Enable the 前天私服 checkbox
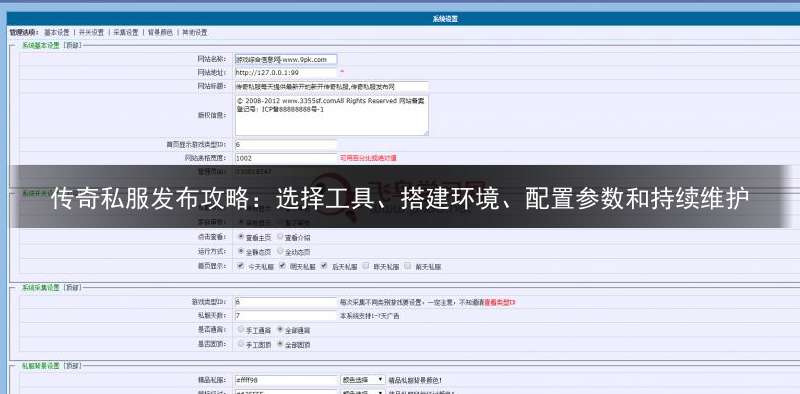This screenshot has width=800, height=394. (407, 266)
